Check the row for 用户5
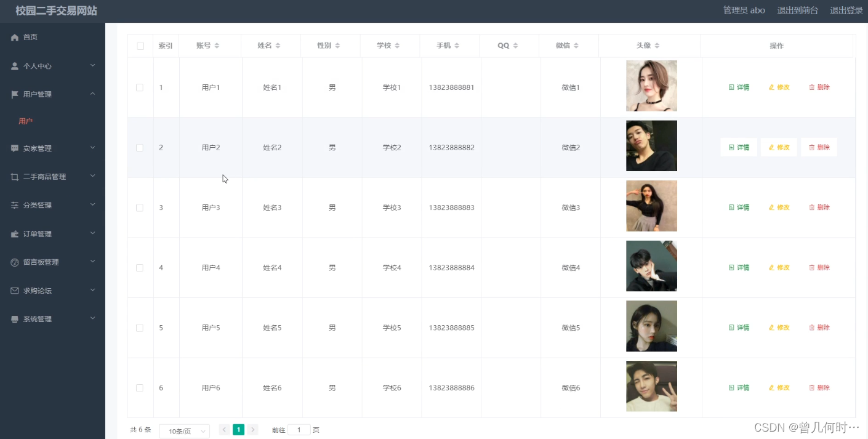The image size is (868, 439). click(140, 328)
